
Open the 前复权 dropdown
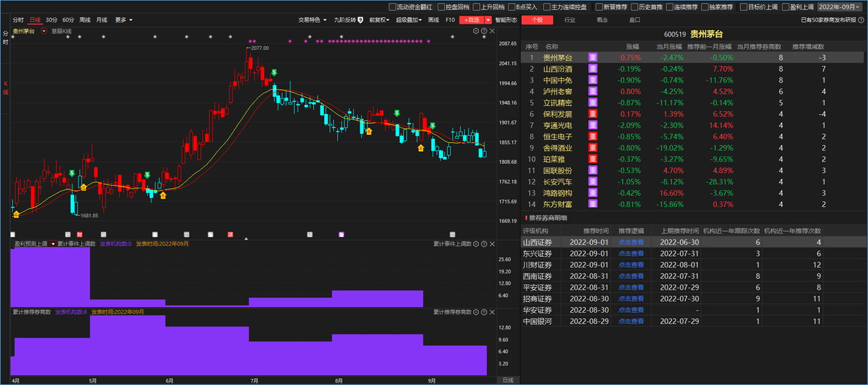(380, 20)
